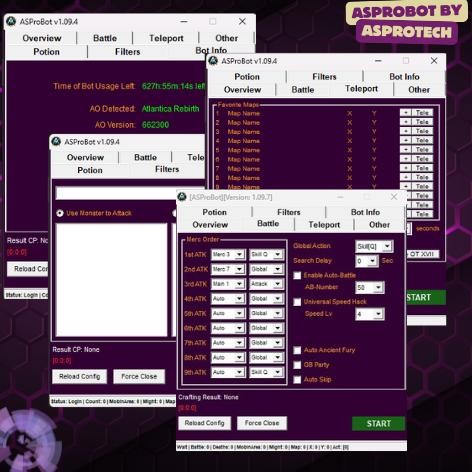Click the status bar of the 1.09.7 window
This screenshot has width=472, height=472.
291,447
